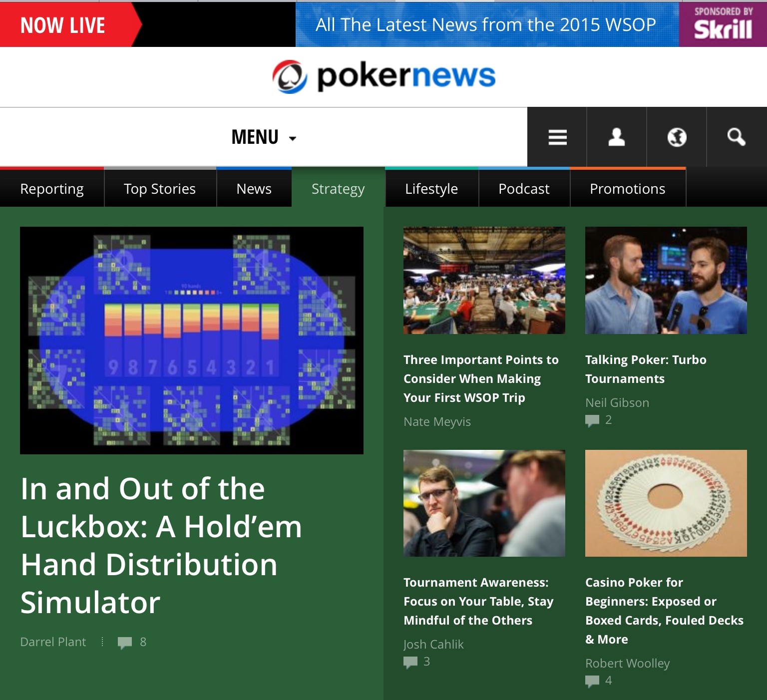The image size is (767, 700).
Task: Click comment bubble under Josh Cahlik
Action: click(x=410, y=662)
